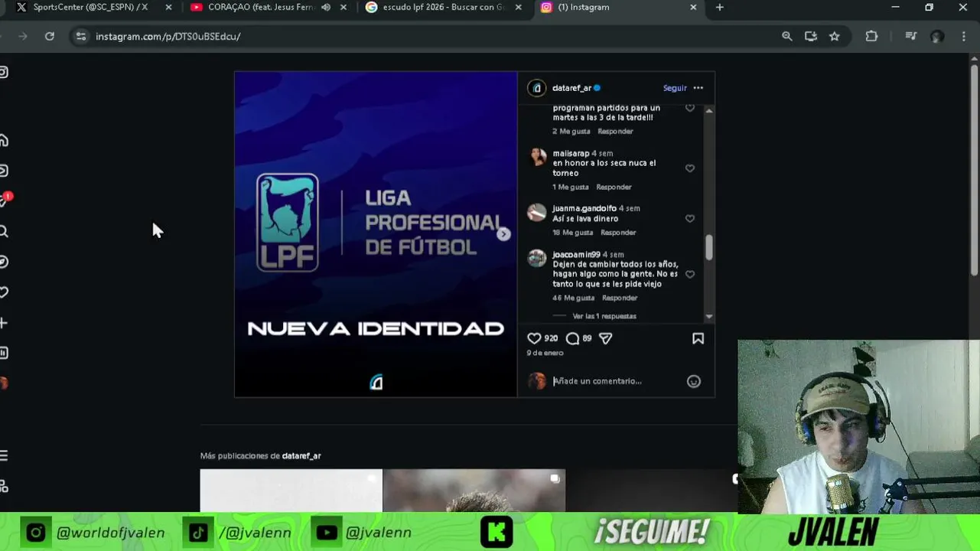Open the media controls icon in Chrome toolbar

(910, 36)
